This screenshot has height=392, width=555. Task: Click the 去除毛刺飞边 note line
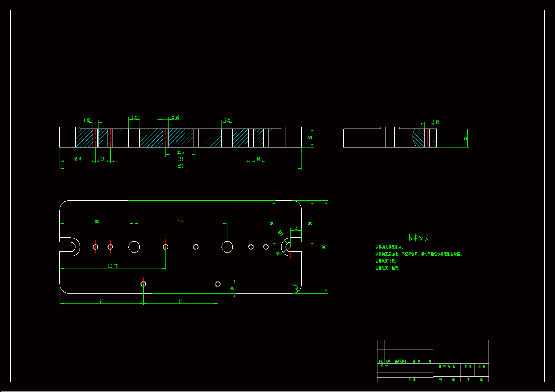[386, 261]
